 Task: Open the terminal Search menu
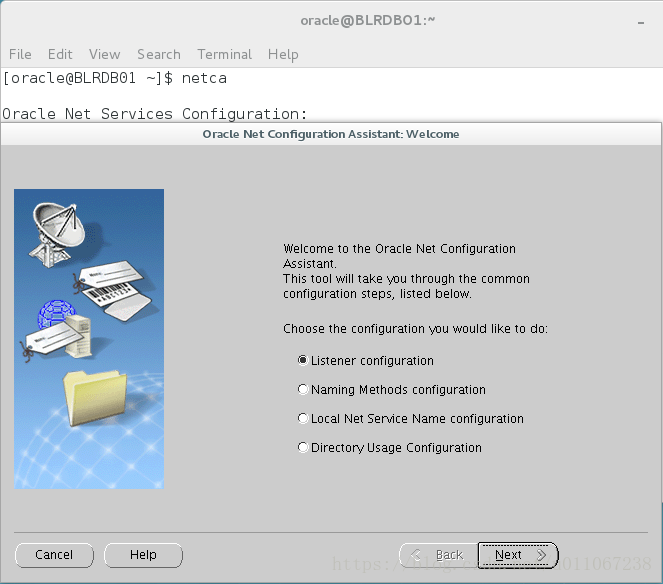click(x=159, y=54)
